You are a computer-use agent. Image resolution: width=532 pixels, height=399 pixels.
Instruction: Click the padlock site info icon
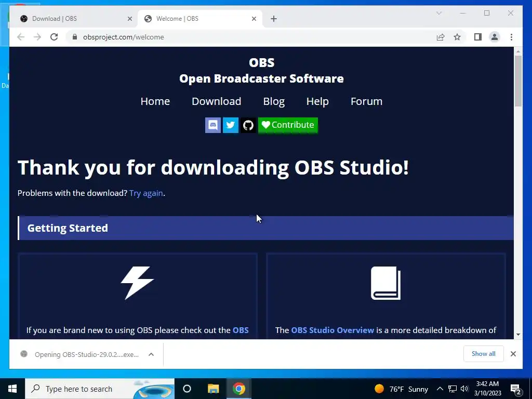point(75,37)
